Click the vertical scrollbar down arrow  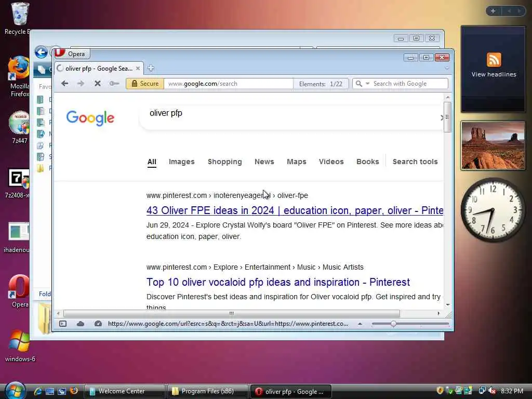pyautogui.click(x=447, y=304)
